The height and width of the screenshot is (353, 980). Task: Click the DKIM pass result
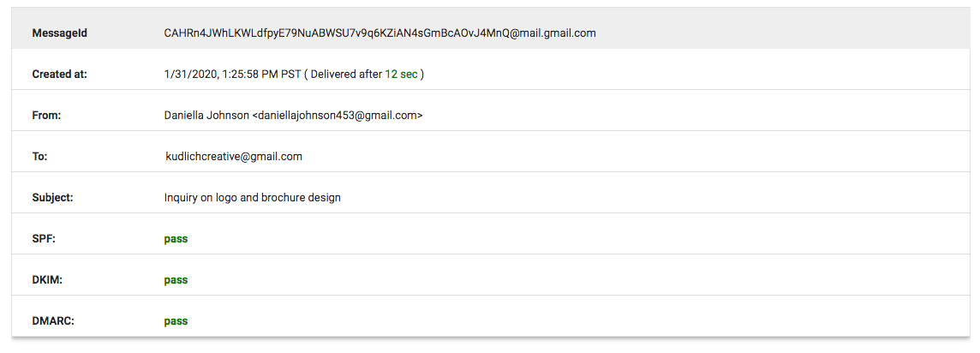click(x=176, y=280)
